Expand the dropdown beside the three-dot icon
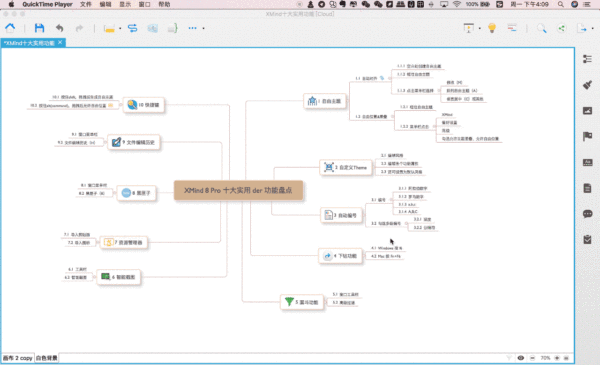This screenshot has height=365, width=600. pos(203,28)
